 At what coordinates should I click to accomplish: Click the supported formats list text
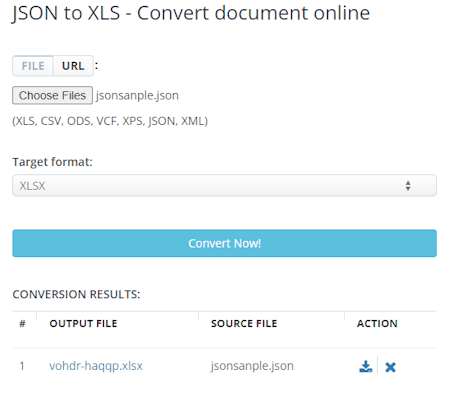coord(110,121)
